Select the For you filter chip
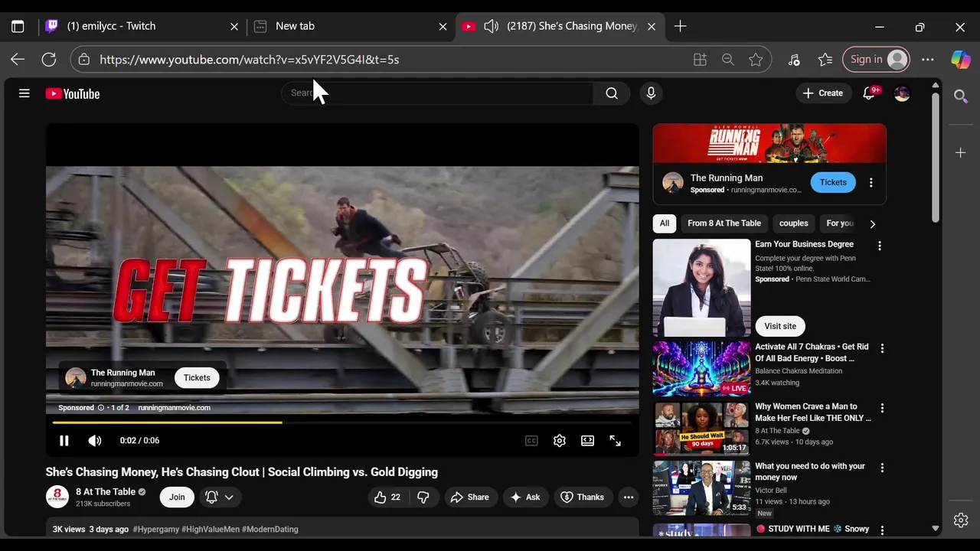 [x=840, y=223]
